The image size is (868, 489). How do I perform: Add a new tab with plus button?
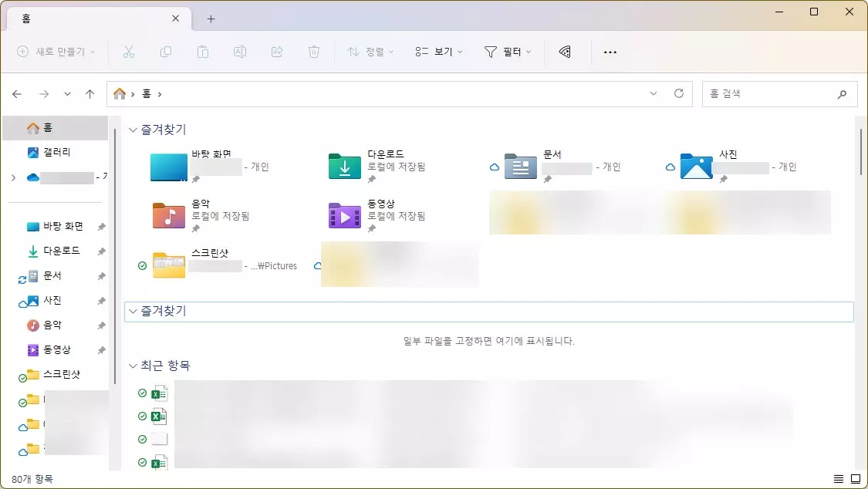211,19
